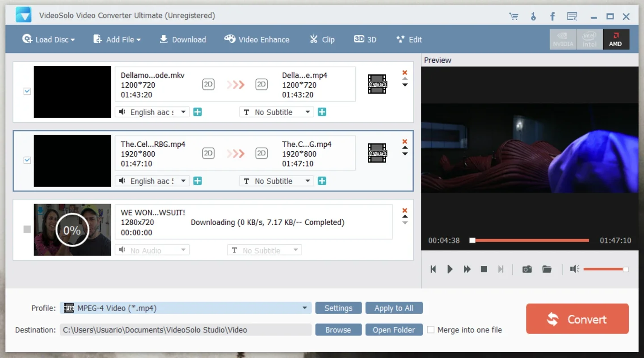This screenshot has height=358, width=644.
Task: Select the Dellamo...ode.mkv black thumbnail
Action: (x=72, y=92)
